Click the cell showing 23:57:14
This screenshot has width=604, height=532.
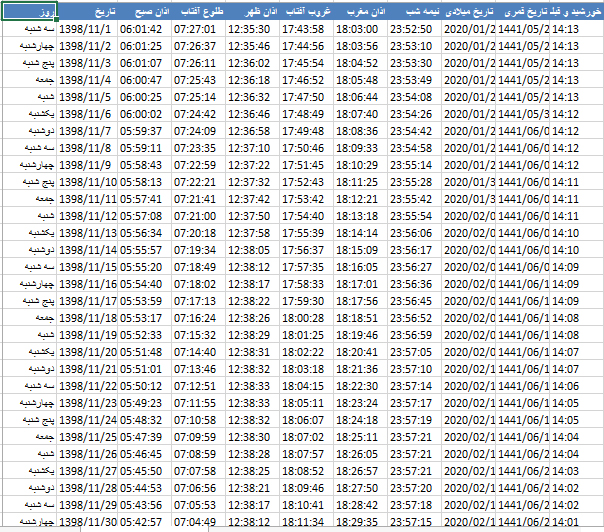tap(414, 386)
